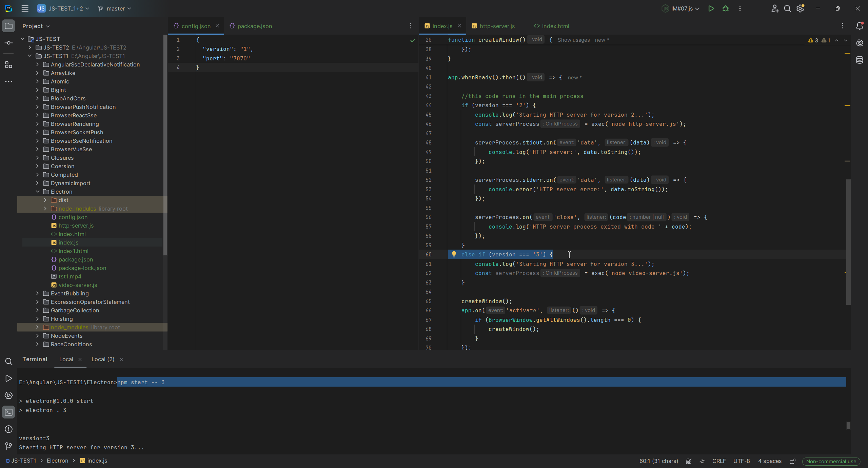Click Show usages hint beside createWindow
Screen dimensions: 868x468
tap(573, 40)
